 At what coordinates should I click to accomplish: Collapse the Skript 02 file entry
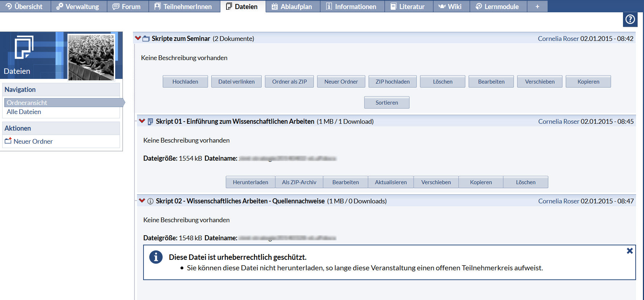click(142, 200)
